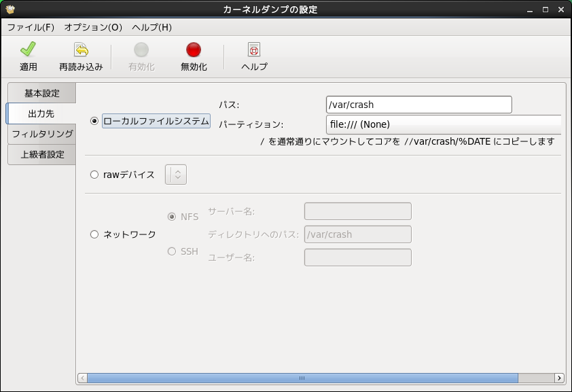Open the パーティション dropdown

click(443, 124)
